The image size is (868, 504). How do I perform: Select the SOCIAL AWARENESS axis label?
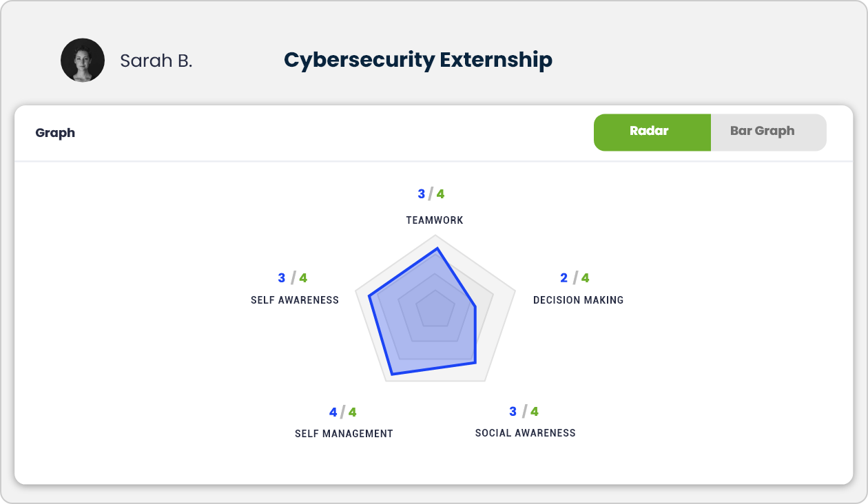point(526,433)
